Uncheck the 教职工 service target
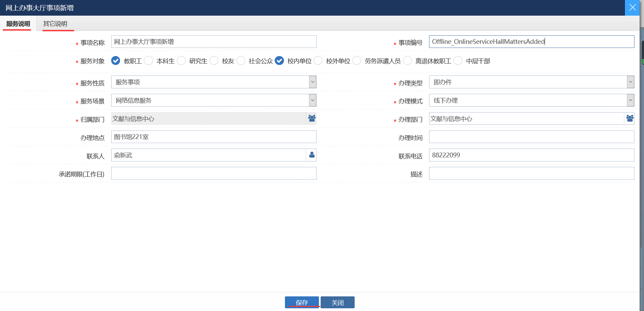The width and height of the screenshot is (644, 311). 116,61
